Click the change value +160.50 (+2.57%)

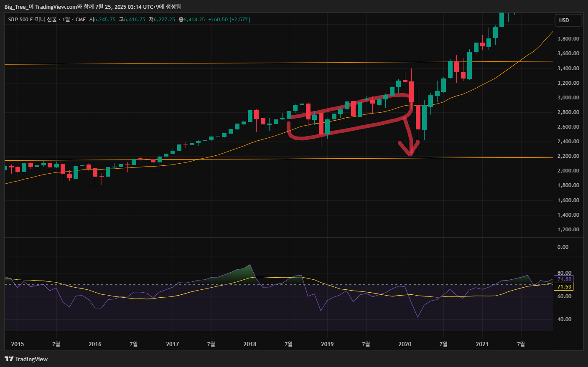click(229, 20)
